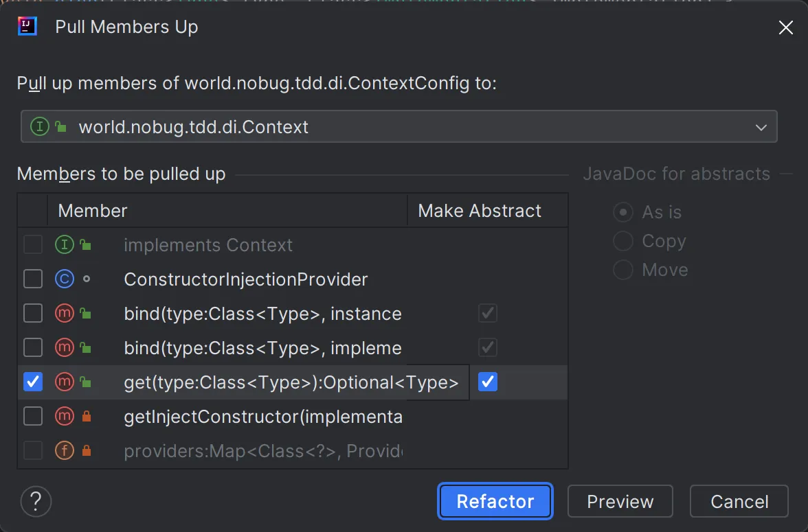The width and height of the screenshot is (808, 532).
Task: Check the ConstructorInjectionProvider member checkbox
Action: (x=33, y=279)
